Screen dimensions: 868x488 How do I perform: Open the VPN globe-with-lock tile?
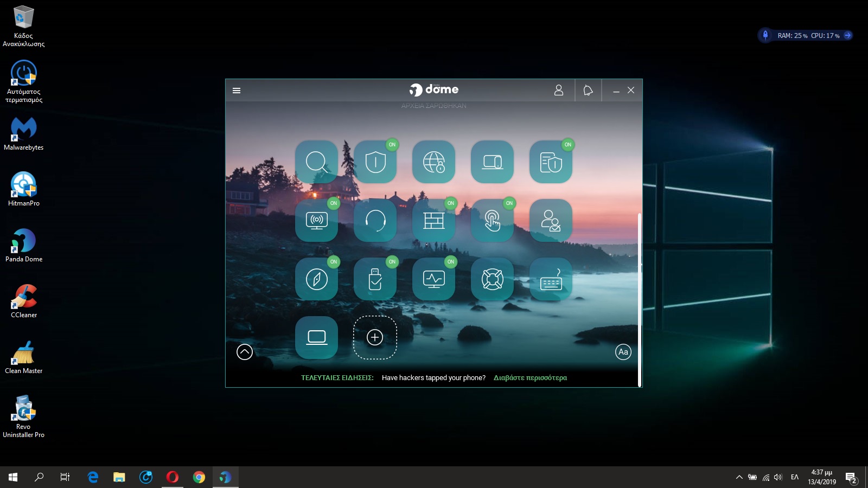click(433, 162)
